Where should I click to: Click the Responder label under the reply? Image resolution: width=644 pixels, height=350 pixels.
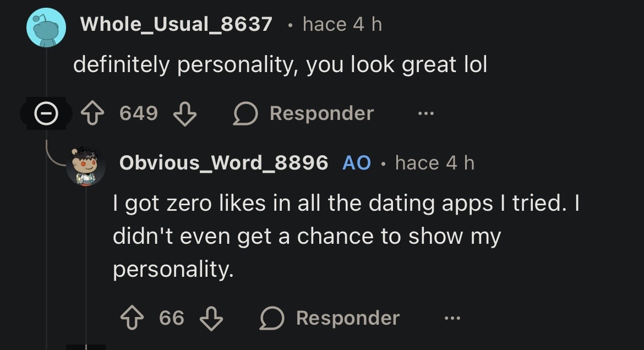[x=347, y=318]
